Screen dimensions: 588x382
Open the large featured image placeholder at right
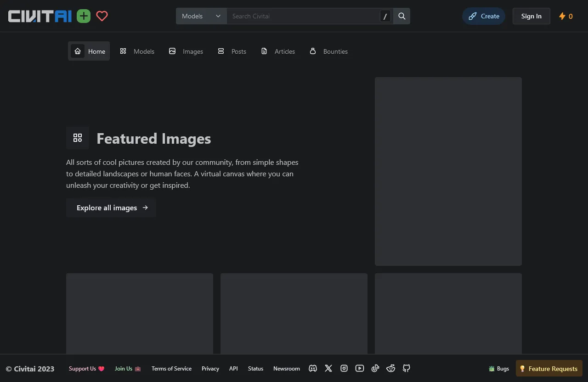[x=448, y=171]
